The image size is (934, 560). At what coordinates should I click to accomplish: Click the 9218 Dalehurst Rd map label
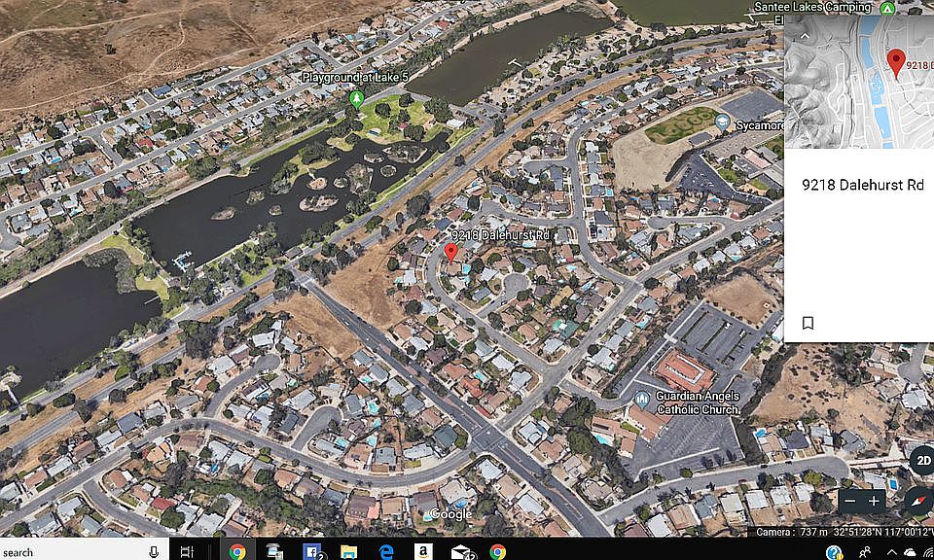click(x=500, y=235)
